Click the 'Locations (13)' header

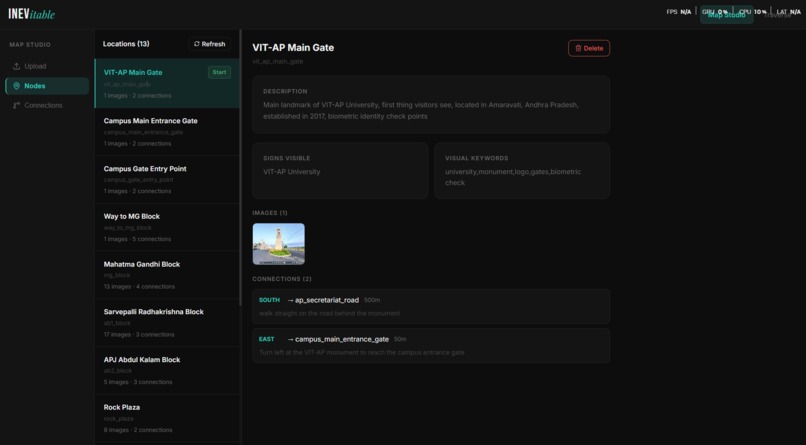(x=126, y=44)
